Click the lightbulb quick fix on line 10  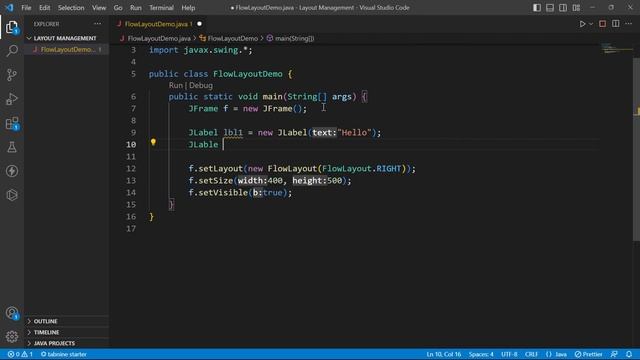pyautogui.click(x=153, y=142)
